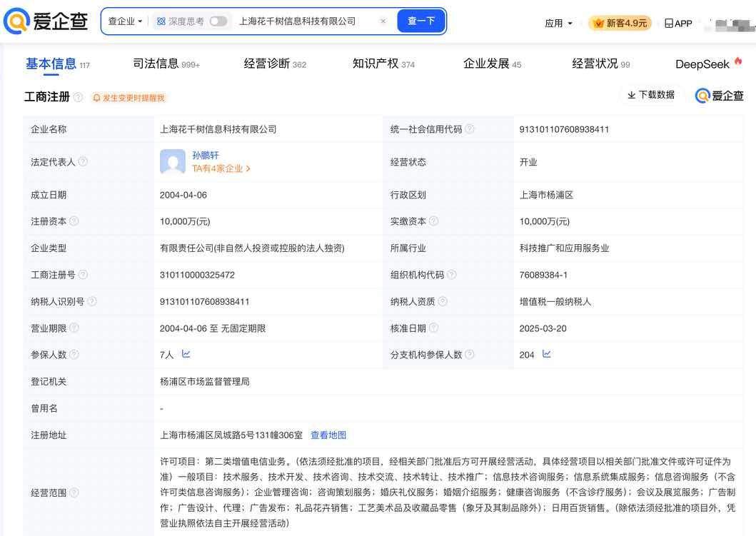Click the help icon next to 工商注册

(78, 97)
